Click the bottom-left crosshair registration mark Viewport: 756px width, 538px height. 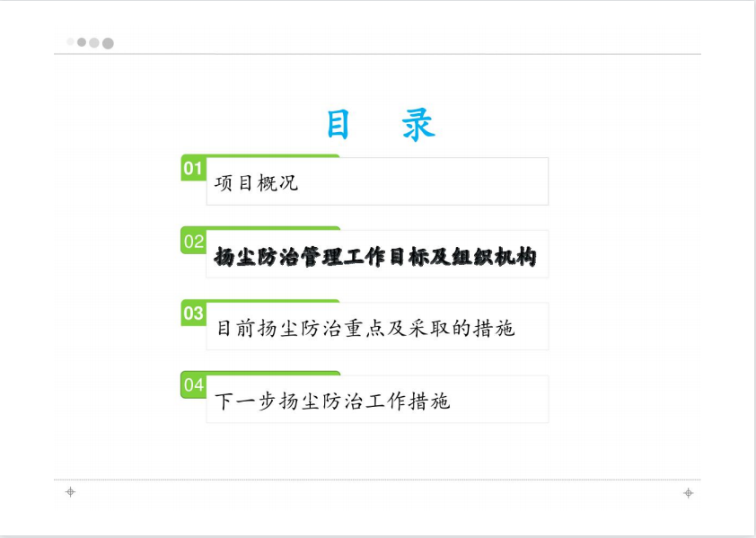70,492
